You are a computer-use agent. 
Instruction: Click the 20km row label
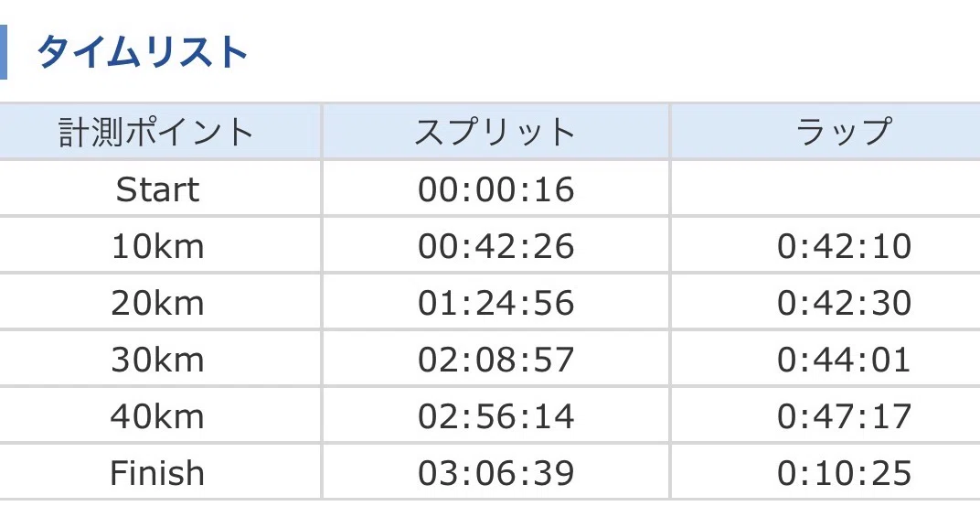tap(157, 304)
